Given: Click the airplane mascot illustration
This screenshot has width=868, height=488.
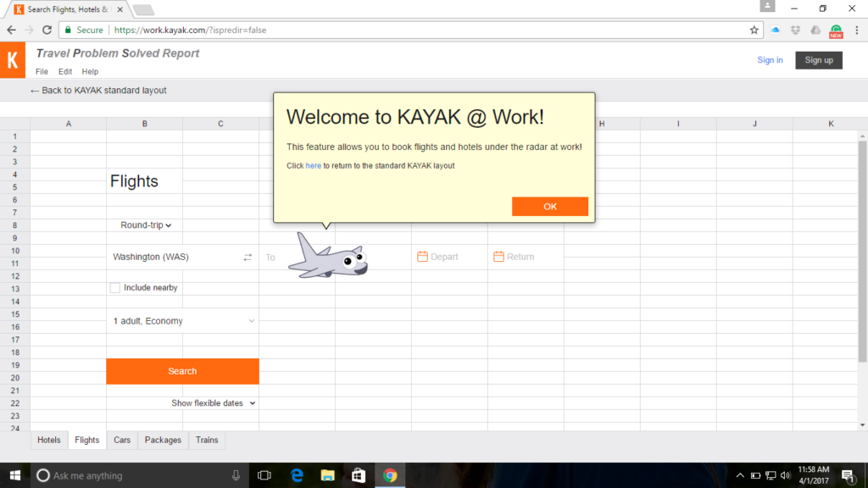Looking at the screenshot, I should (328, 257).
